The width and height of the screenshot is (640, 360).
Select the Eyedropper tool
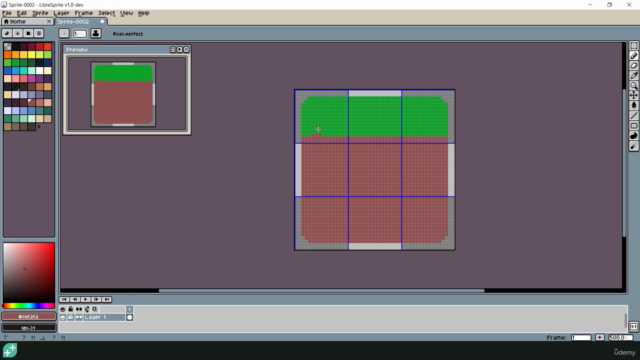633,76
